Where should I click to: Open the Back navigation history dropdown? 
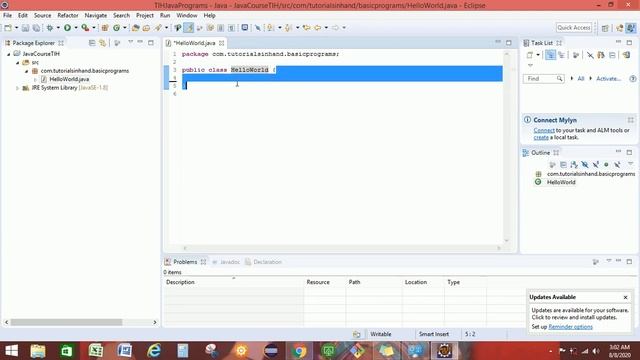click(x=326, y=28)
